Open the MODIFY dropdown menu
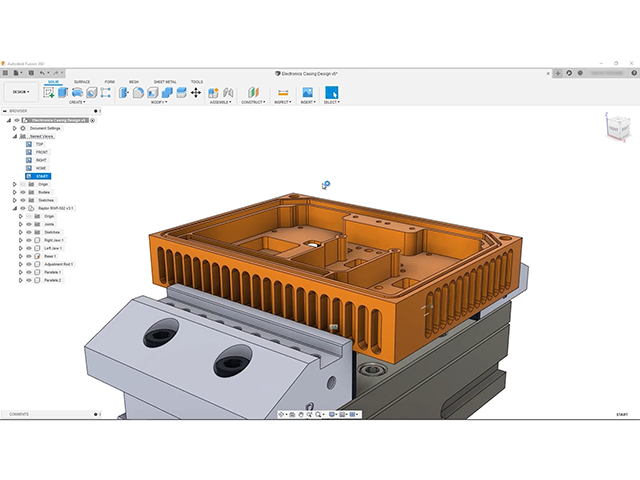 (x=158, y=102)
